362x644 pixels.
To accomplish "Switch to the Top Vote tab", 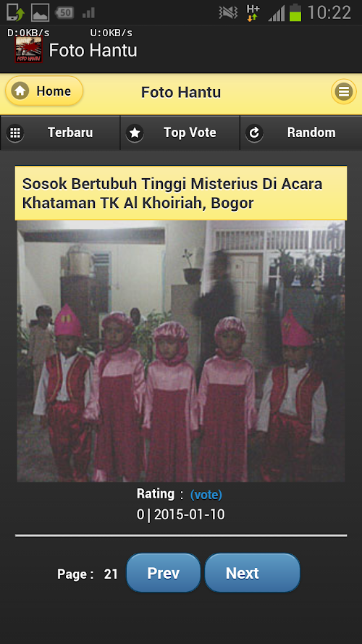I will [180, 133].
